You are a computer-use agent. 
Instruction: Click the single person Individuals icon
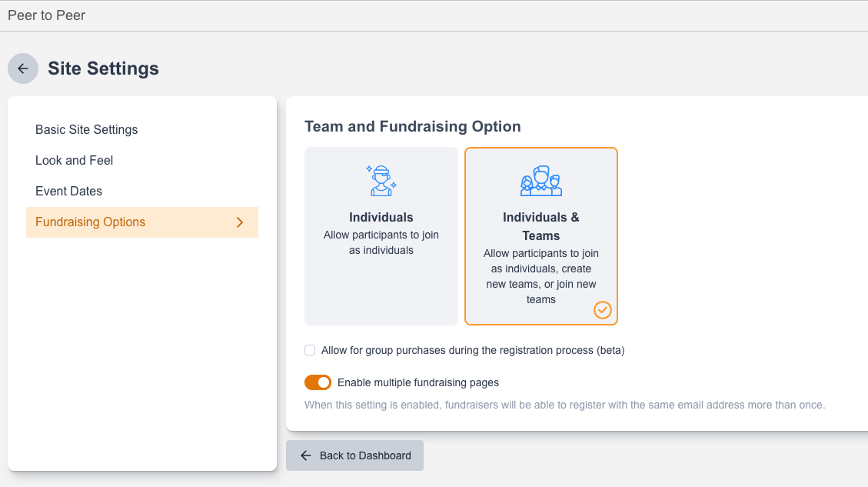[381, 181]
